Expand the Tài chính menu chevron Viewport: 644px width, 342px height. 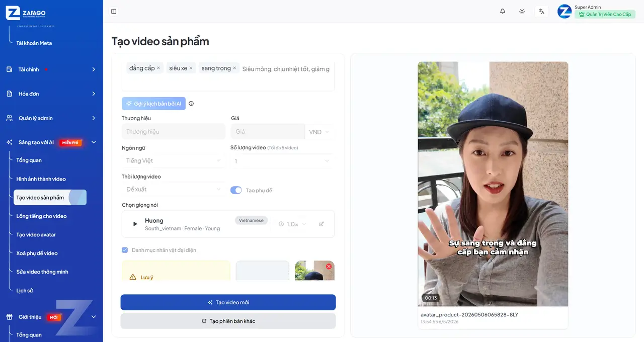pos(94,69)
